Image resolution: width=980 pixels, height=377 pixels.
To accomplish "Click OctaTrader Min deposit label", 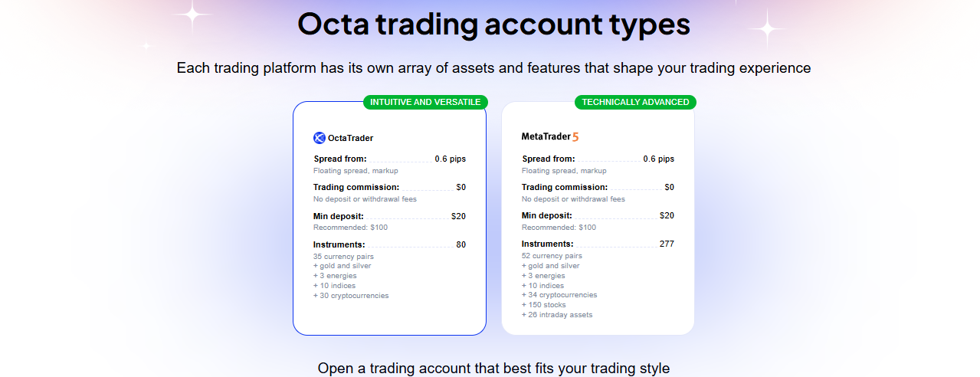I will click(339, 216).
